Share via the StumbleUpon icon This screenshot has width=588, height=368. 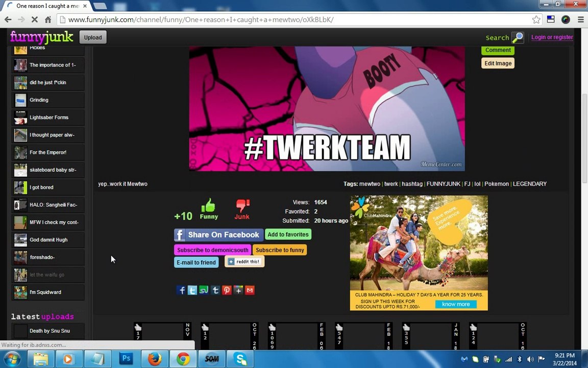tap(204, 290)
